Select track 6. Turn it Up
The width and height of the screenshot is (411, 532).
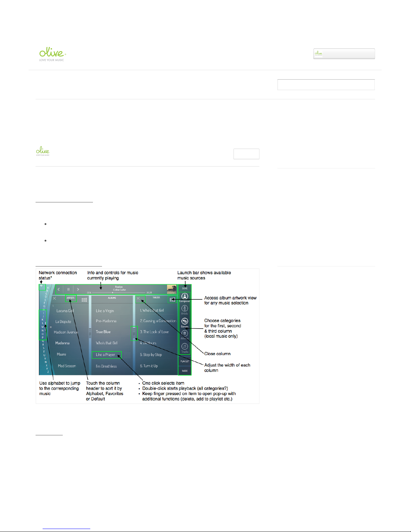(149, 366)
